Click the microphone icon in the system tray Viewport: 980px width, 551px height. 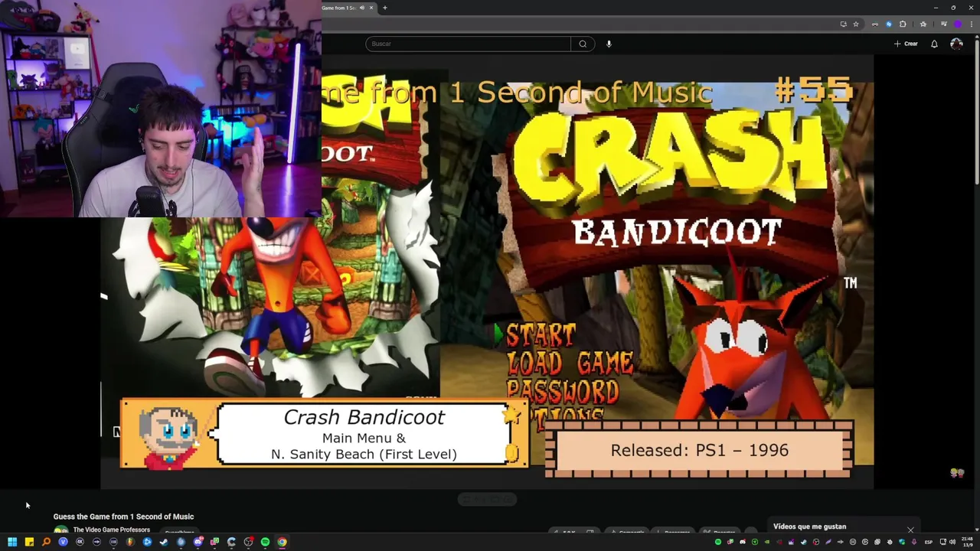click(914, 542)
